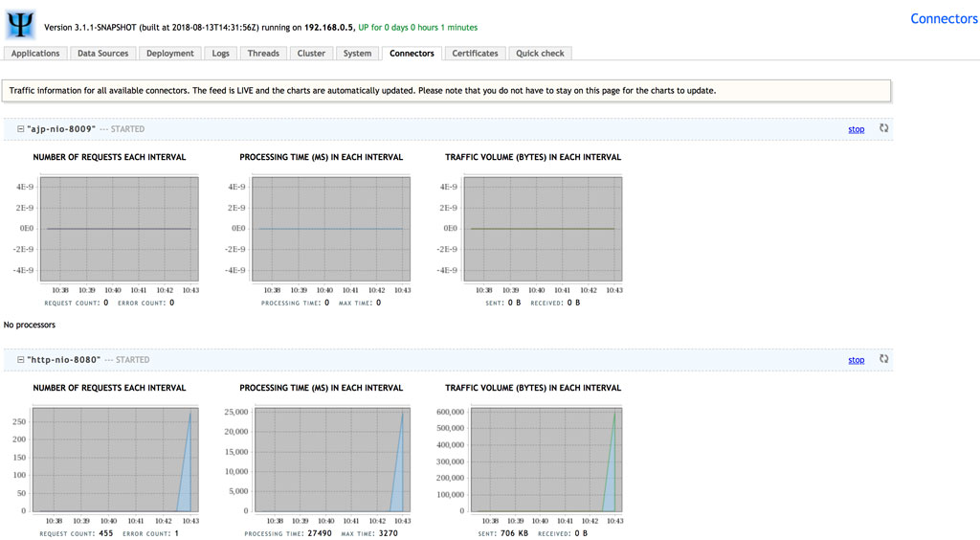Viewport: 980px width, 540px height.
Task: View the Threads tab
Action: (x=263, y=53)
